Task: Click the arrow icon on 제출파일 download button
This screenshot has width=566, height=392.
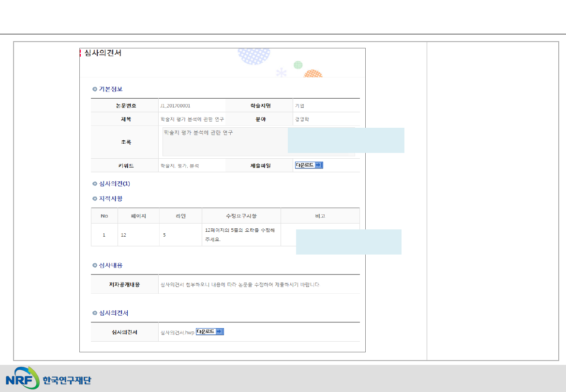Action: point(318,165)
